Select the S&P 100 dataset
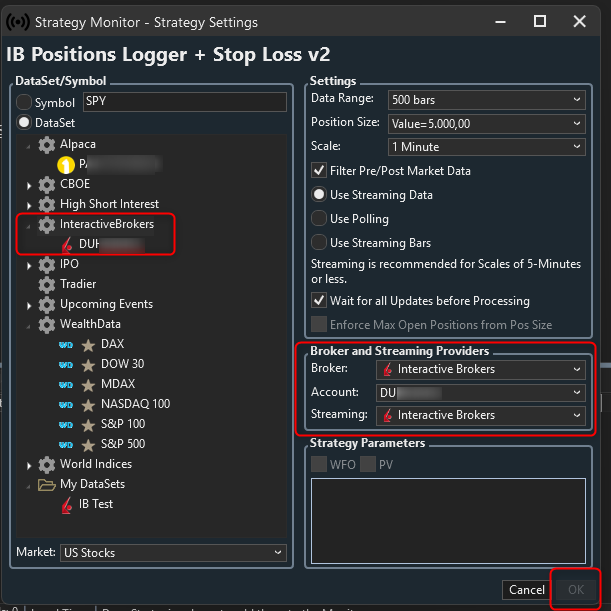This screenshot has width=611, height=611. click(x=123, y=424)
